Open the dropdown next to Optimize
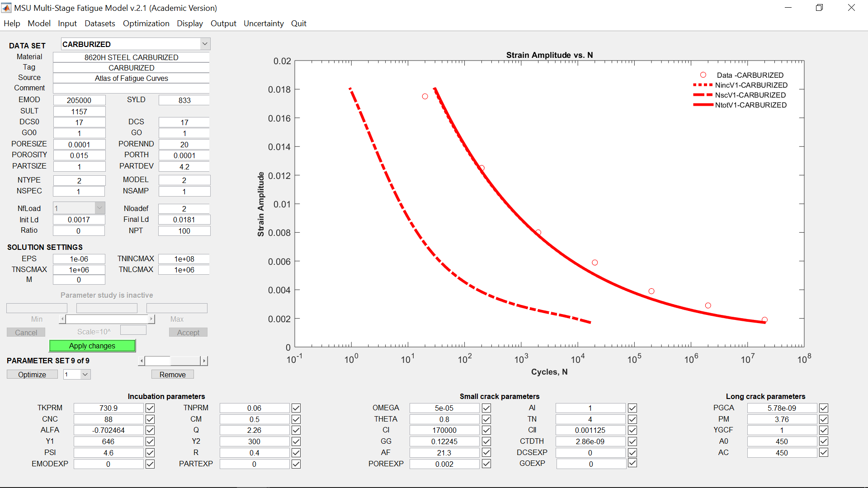This screenshot has height=488, width=868. click(x=85, y=374)
